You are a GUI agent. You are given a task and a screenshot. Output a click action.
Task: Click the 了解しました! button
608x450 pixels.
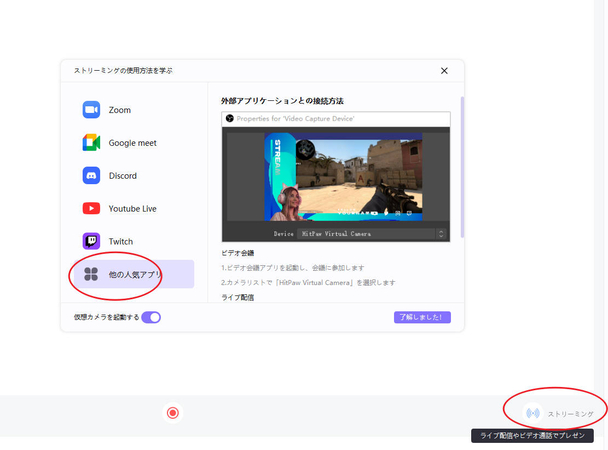coord(422,317)
